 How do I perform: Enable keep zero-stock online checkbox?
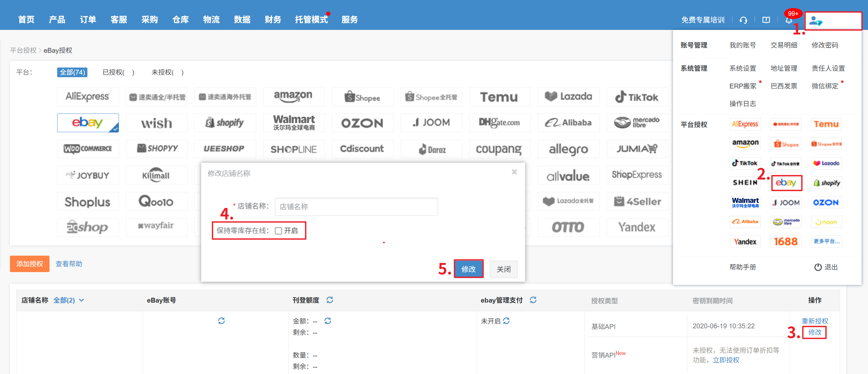[278, 231]
